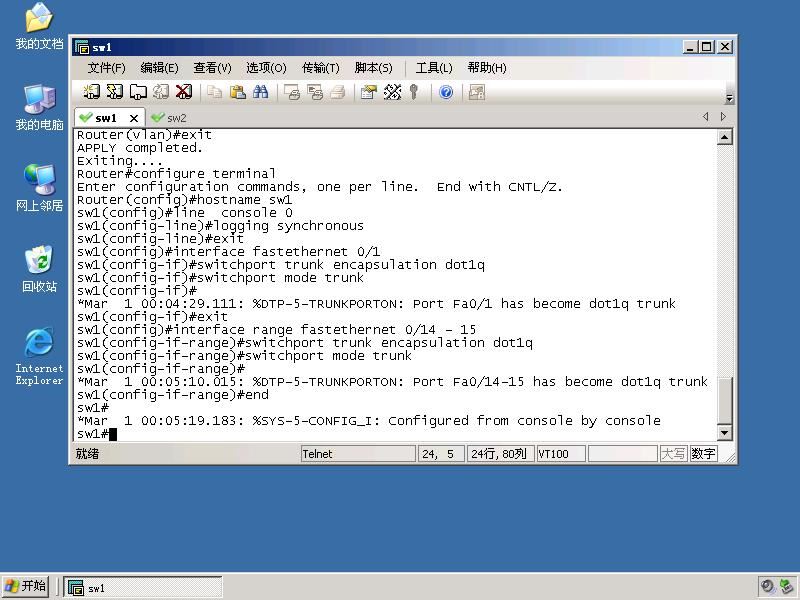Open the 查看(V) menu
Screen dimensions: 800x600
[x=212, y=68]
